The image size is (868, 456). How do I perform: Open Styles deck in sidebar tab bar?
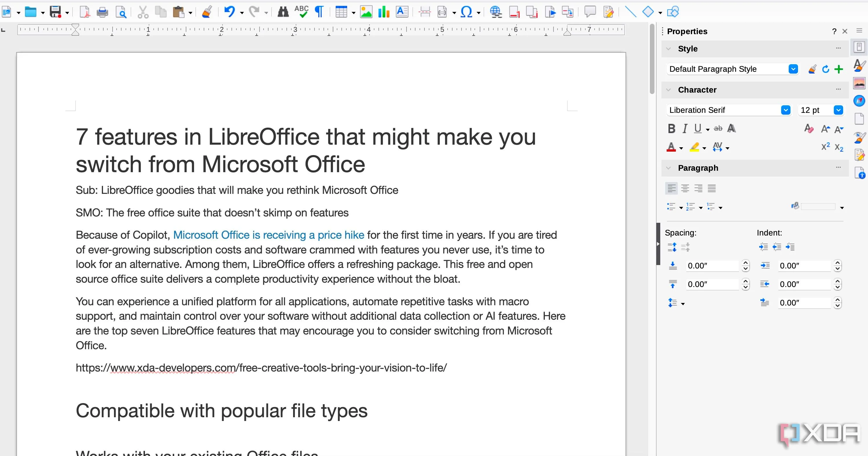pos(859,65)
